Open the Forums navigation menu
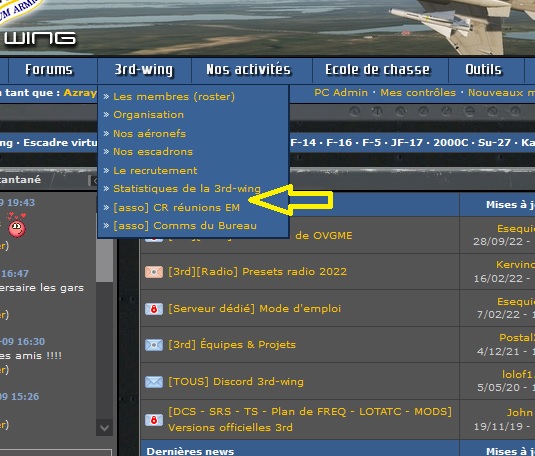535x456 pixels. [x=49, y=70]
